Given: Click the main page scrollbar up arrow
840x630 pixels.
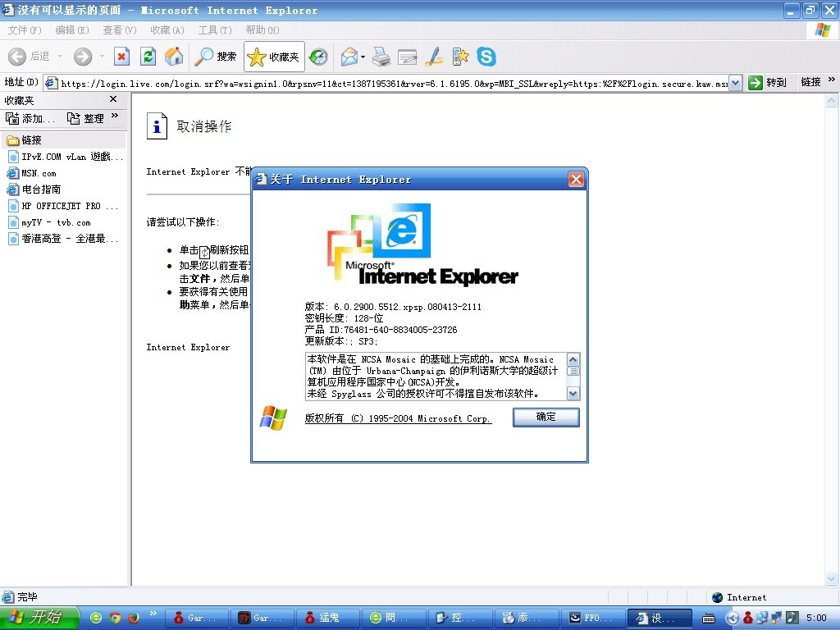Looking at the screenshot, I should [832, 100].
